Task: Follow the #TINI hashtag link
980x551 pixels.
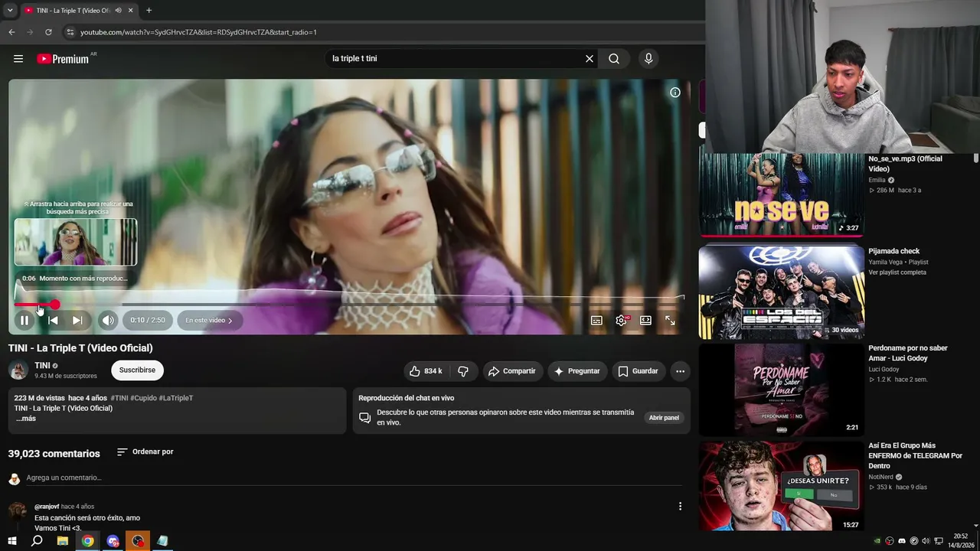Action: point(119,398)
